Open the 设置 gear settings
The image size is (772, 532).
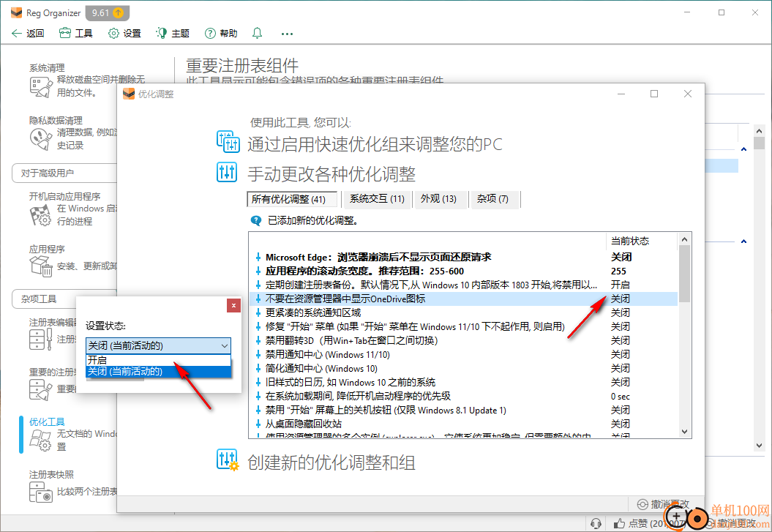[124, 33]
